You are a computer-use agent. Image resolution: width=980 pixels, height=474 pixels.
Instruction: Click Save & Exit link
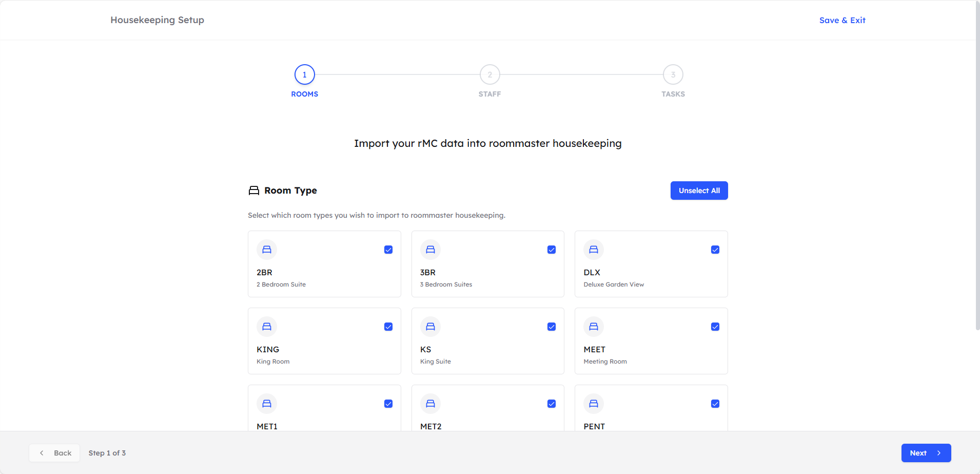click(842, 21)
